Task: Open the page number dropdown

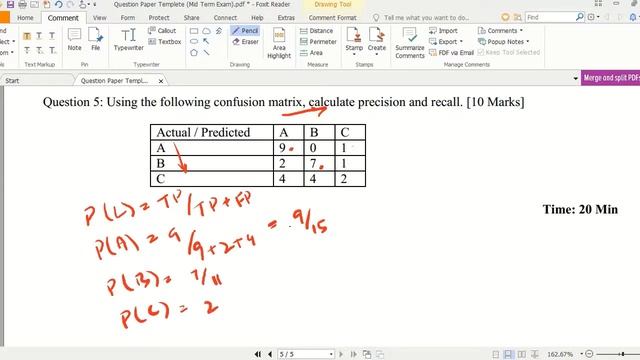Action: click(331, 354)
